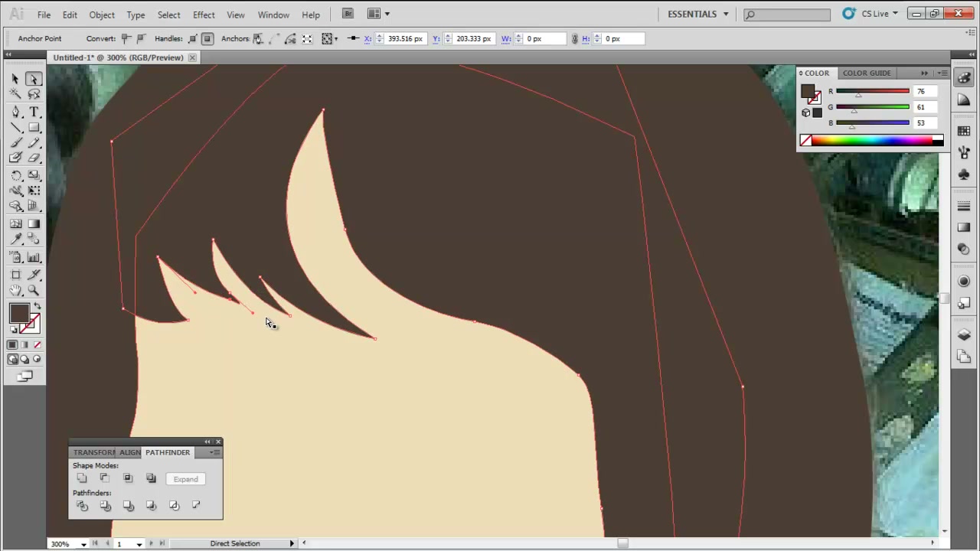
Task: Toggle constrain width and height link icon
Action: [574, 38]
